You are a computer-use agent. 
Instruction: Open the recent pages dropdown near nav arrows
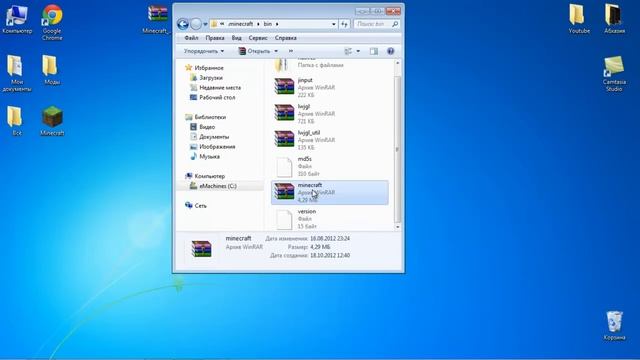pyautogui.click(x=205, y=24)
